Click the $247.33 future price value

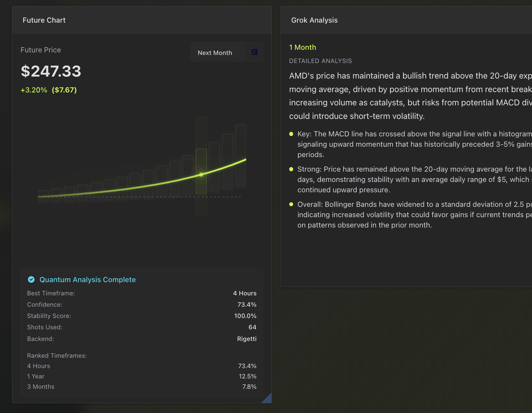click(x=51, y=71)
